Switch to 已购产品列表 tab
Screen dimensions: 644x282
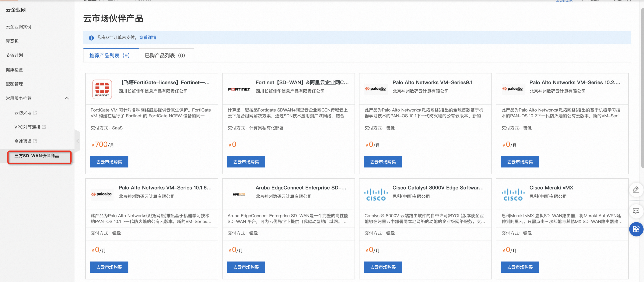(x=165, y=55)
